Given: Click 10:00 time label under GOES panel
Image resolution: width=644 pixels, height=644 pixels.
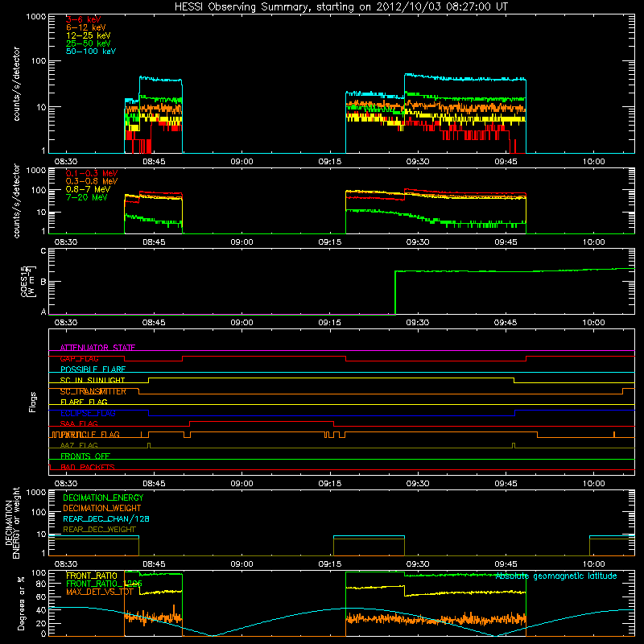Looking at the screenshot, I should [x=593, y=323].
